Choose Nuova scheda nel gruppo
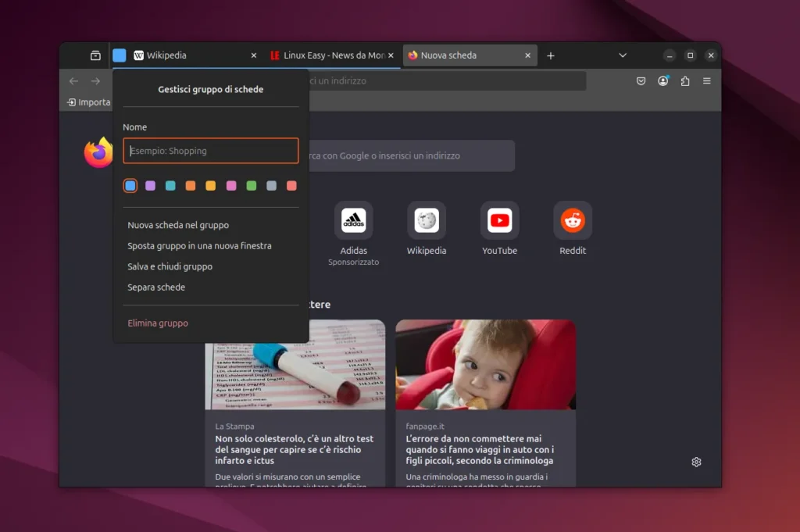The width and height of the screenshot is (800, 532). 211,225
